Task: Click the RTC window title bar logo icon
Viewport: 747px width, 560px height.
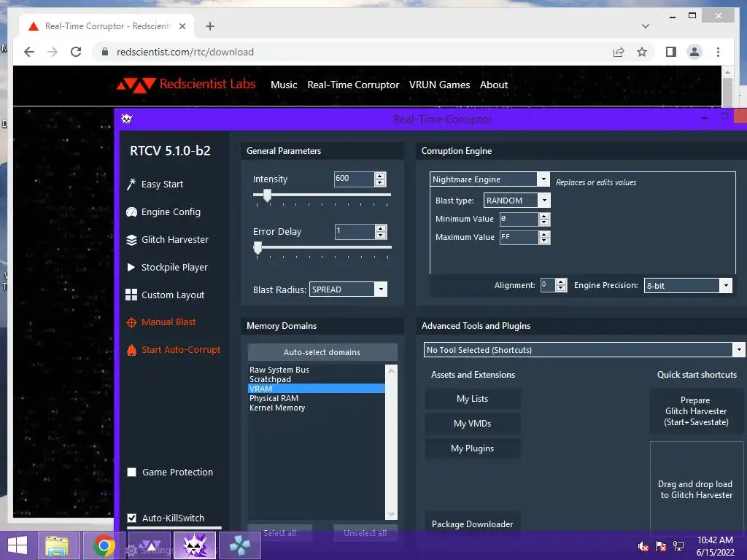Action: point(127,119)
